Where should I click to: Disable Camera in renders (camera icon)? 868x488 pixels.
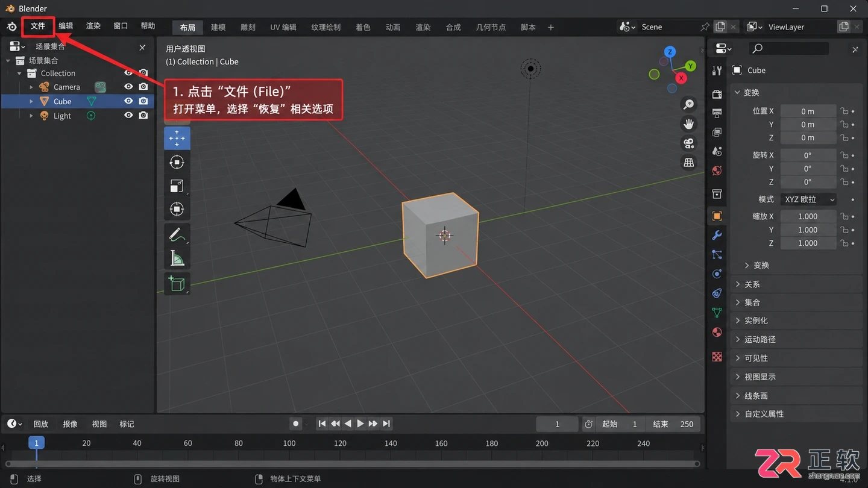[143, 87]
